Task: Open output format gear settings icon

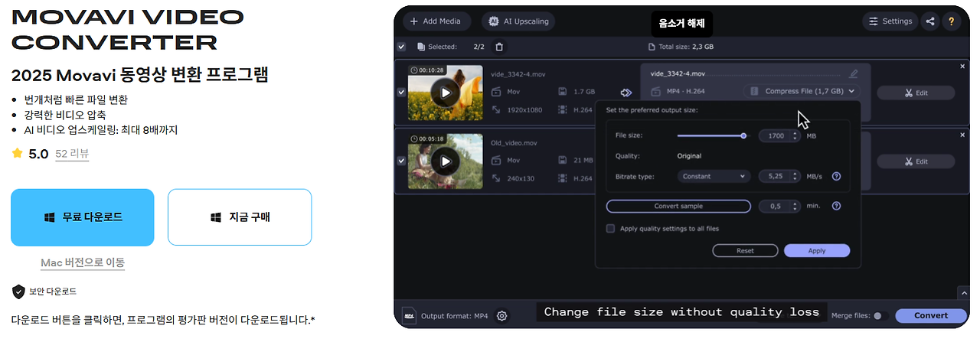Action: [501, 315]
